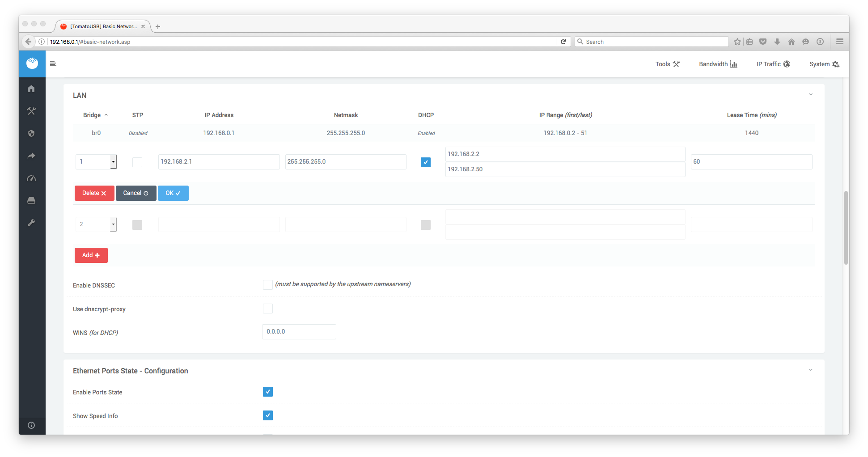Screen dimensions: 868x457
Task: Click br0 IP range text 192.168.0.2 - 51
Action: (565, 133)
